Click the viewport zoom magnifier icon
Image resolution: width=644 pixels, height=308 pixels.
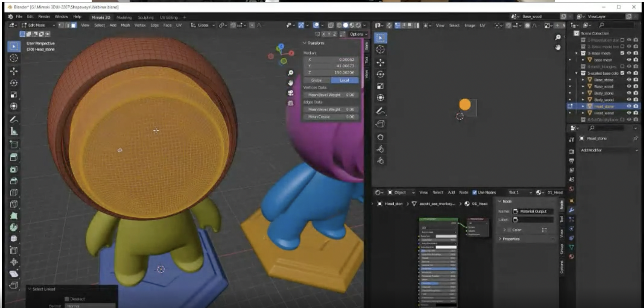tap(291, 73)
